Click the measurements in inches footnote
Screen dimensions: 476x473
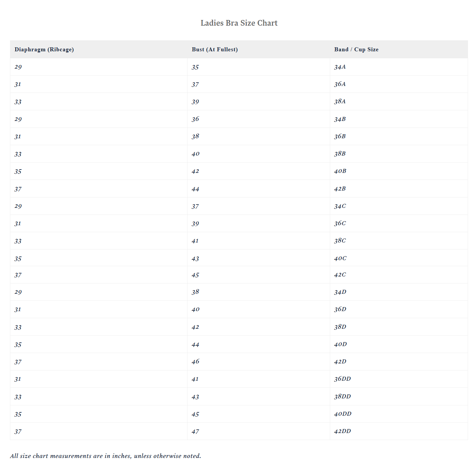(x=106, y=456)
